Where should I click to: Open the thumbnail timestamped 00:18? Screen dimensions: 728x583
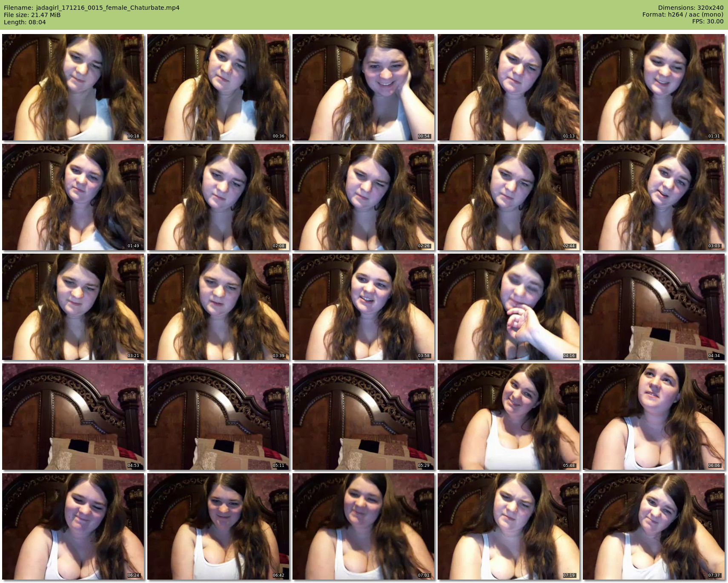pos(73,87)
